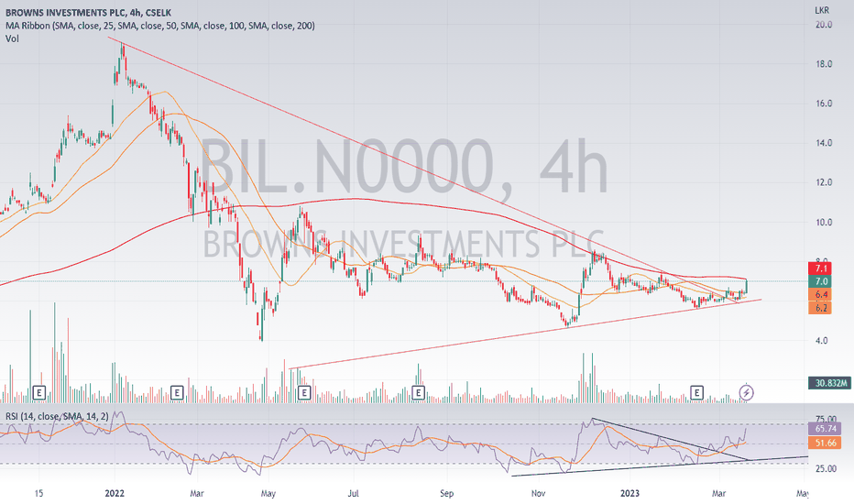Click the green 7.0 current price label
This screenshot has height=504, width=854.
(x=821, y=281)
